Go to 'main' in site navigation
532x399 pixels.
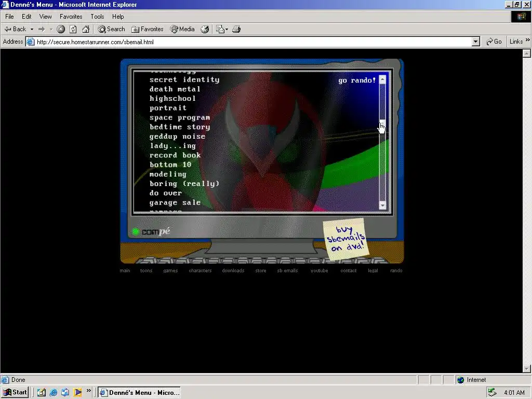125,270
